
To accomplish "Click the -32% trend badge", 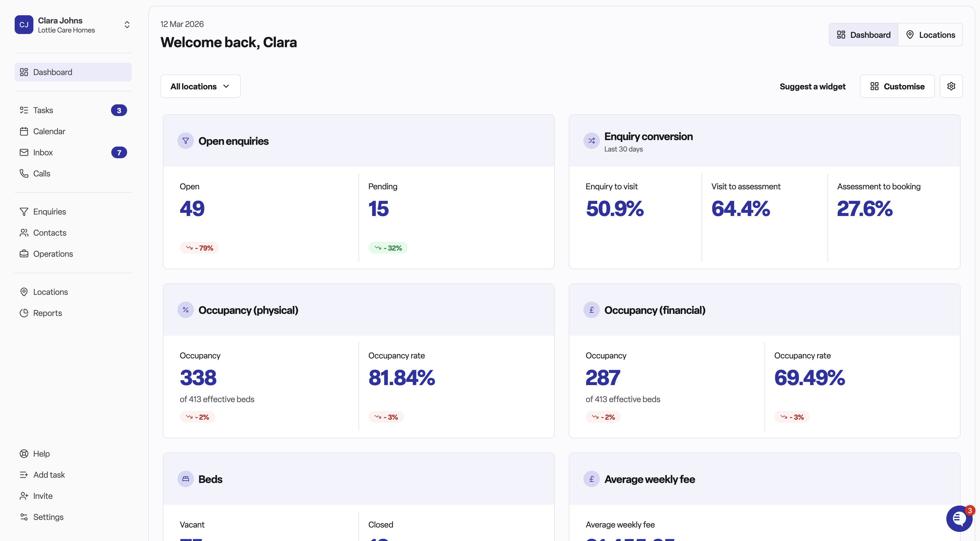I will [x=388, y=248].
